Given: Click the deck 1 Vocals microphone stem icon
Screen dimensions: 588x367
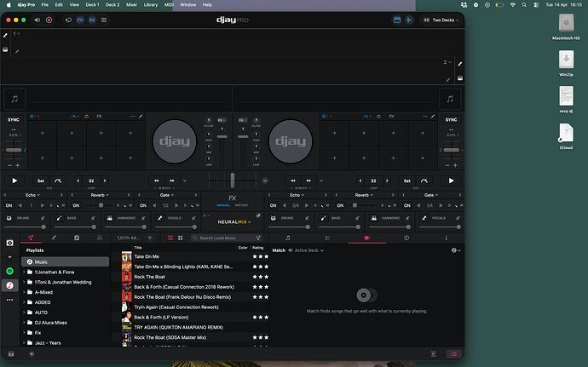Looking at the screenshot, I should tap(159, 218).
